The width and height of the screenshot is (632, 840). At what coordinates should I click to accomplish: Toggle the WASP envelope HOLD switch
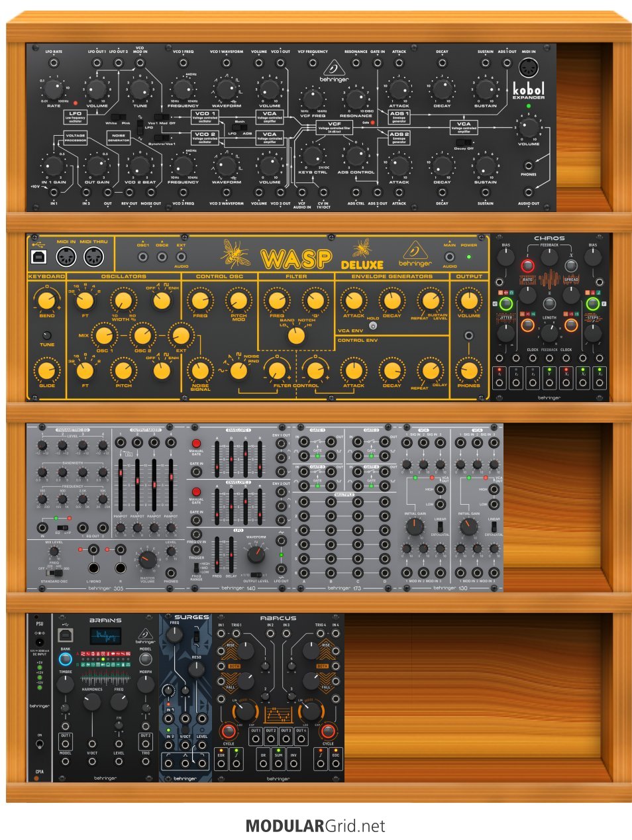coord(373,325)
